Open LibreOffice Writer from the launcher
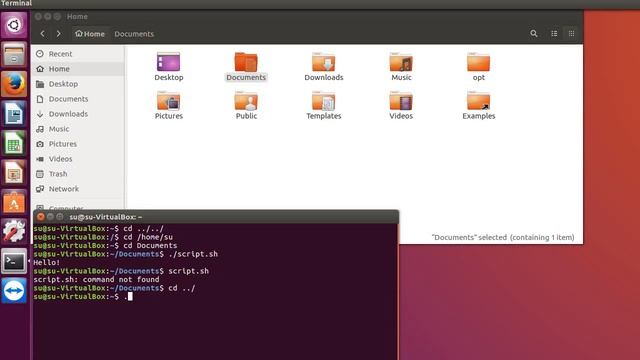This screenshot has height=360, width=640. click(x=14, y=113)
